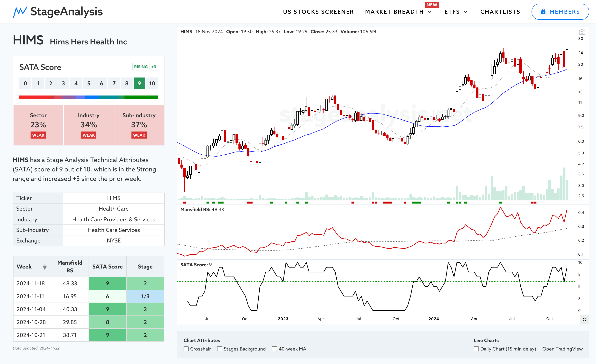Click the Health Care sector value
The image size is (596, 364).
(114, 209)
